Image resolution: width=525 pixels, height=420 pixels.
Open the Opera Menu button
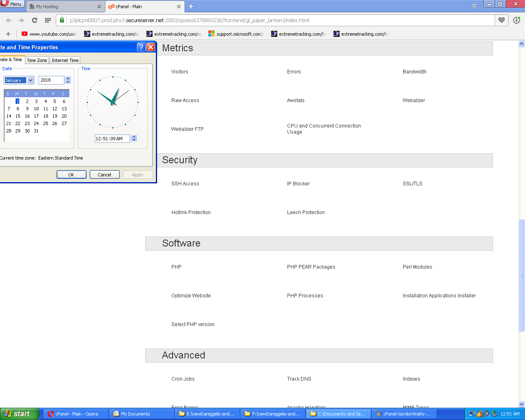tap(12, 4)
